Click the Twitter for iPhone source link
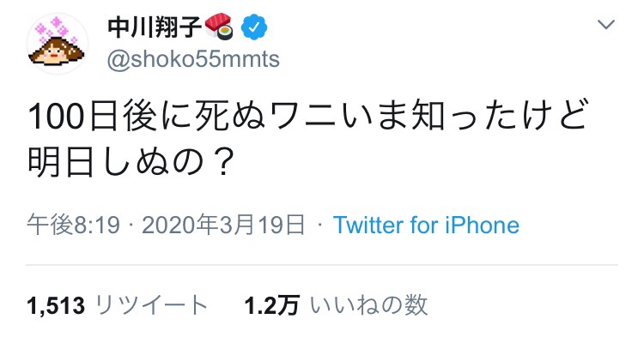This screenshot has height=343, width=644. pos(426,226)
